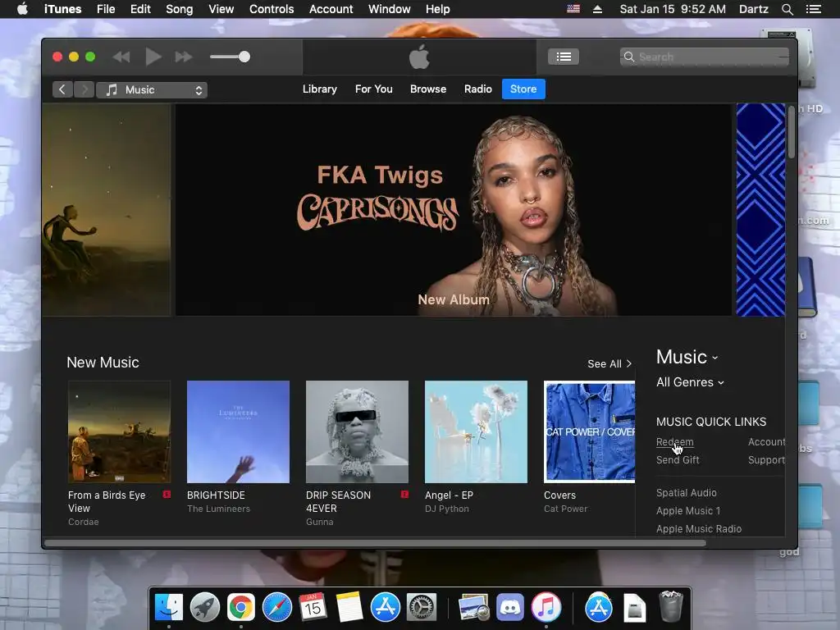The image size is (840, 630).
Task: Click the Redeem quick link
Action: (x=674, y=442)
